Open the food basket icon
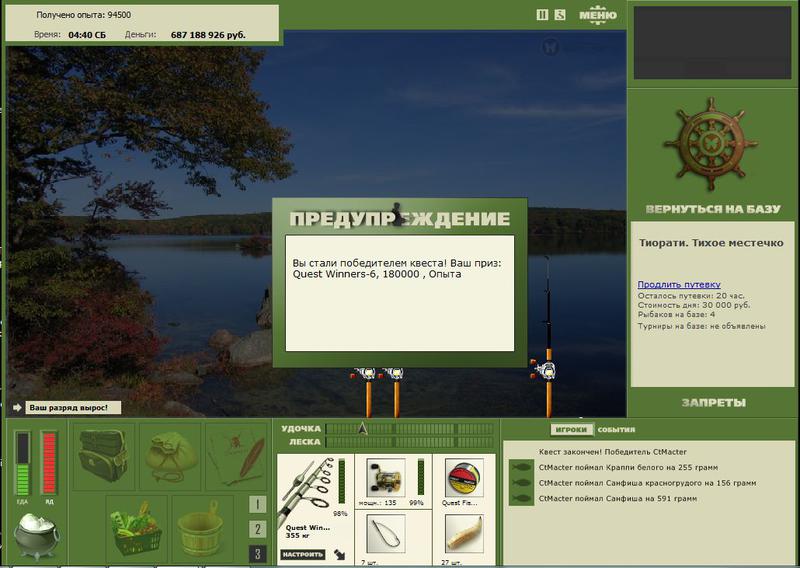The height and width of the screenshot is (568, 800). coord(137,529)
